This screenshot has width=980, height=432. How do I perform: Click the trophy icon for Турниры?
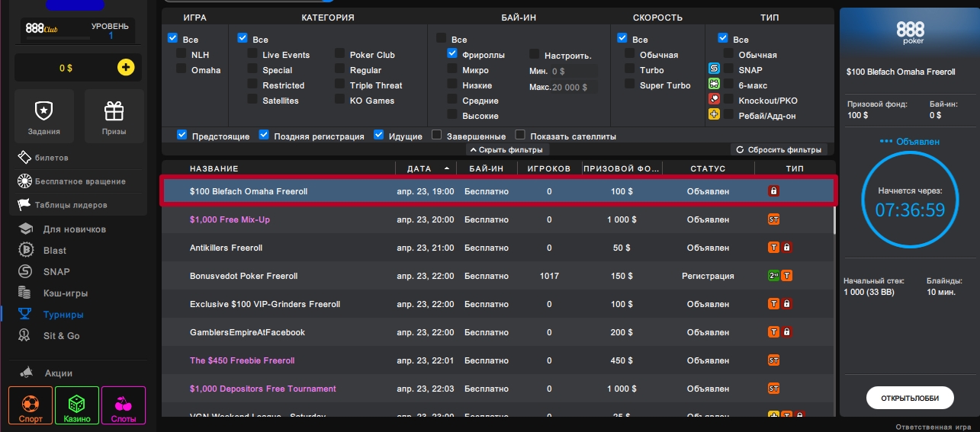coord(26,314)
